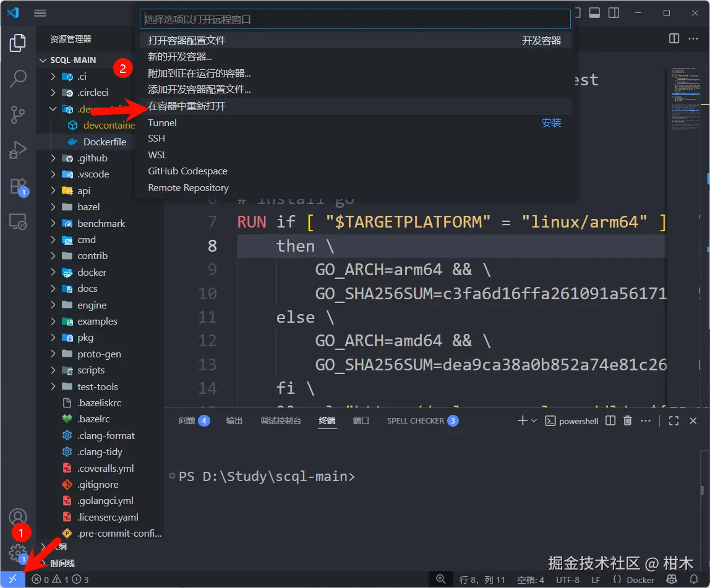Click the errors and warnings status indicator
This screenshot has height=588, width=710.
pyautogui.click(x=60, y=579)
